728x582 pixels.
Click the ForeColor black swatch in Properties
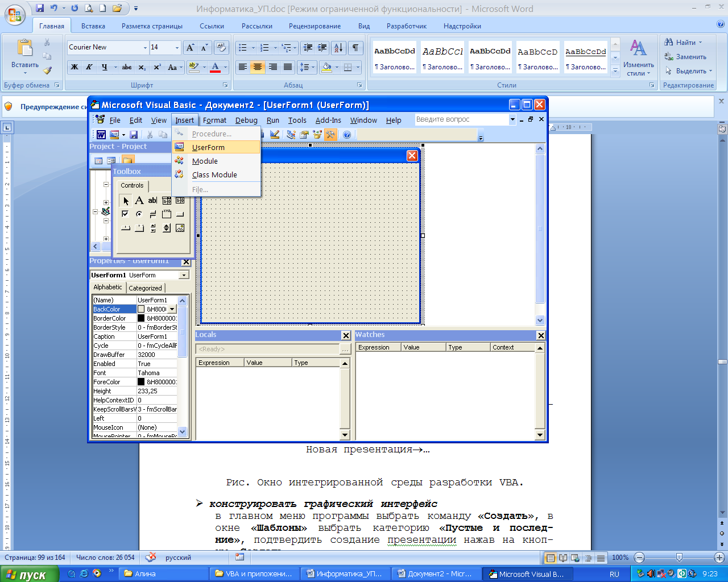click(x=141, y=382)
